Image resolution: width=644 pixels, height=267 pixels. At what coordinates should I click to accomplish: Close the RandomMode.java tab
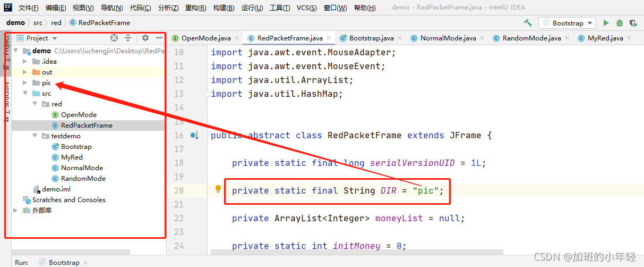(x=566, y=38)
